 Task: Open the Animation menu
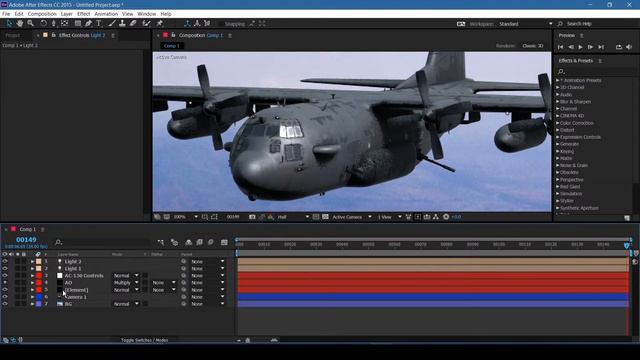pyautogui.click(x=106, y=14)
